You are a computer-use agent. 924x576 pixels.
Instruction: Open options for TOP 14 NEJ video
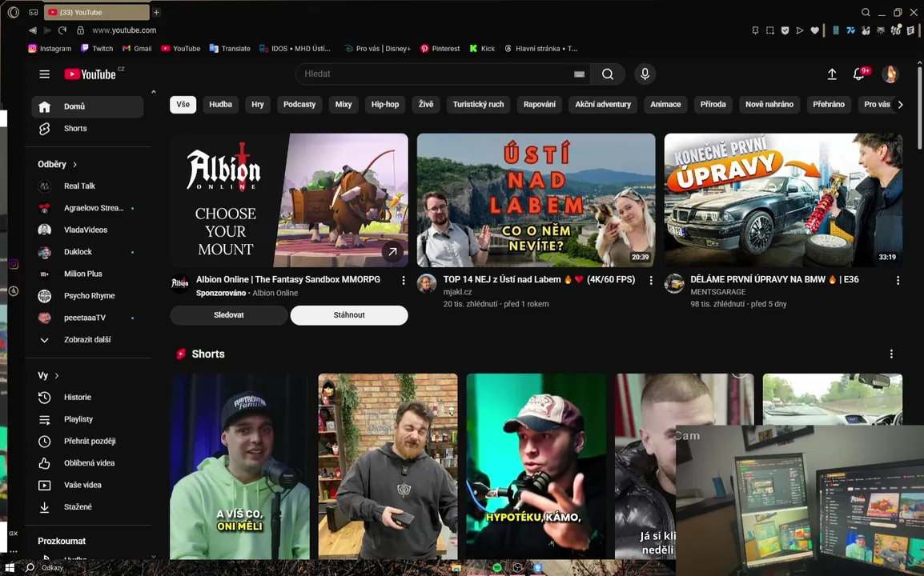(651, 281)
